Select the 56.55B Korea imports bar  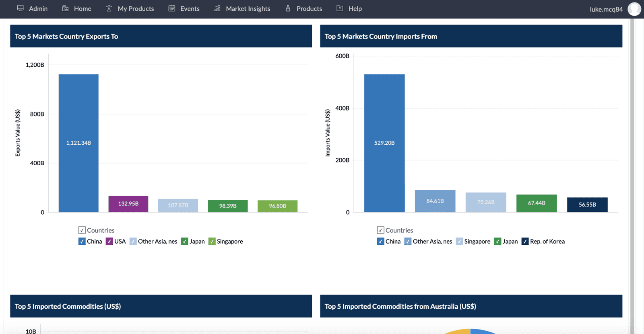point(587,205)
